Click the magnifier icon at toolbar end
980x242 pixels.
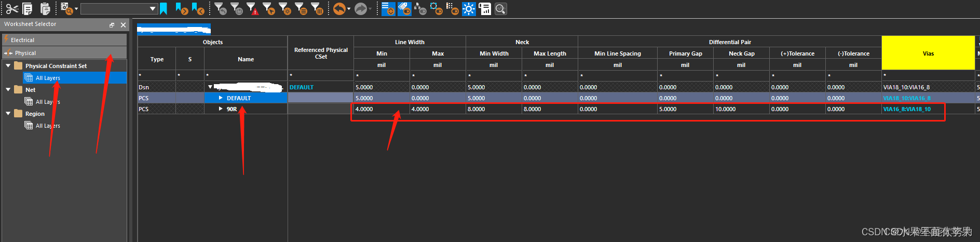(x=500, y=9)
